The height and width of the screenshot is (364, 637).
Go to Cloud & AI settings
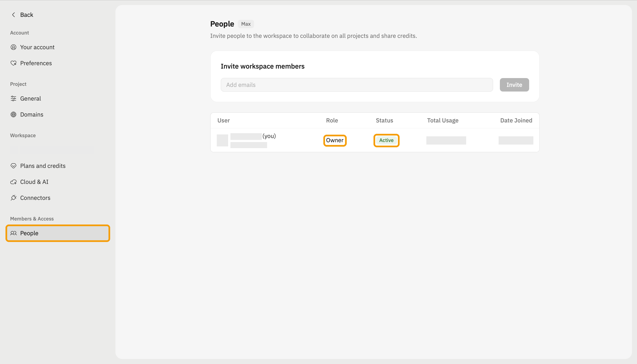34,182
